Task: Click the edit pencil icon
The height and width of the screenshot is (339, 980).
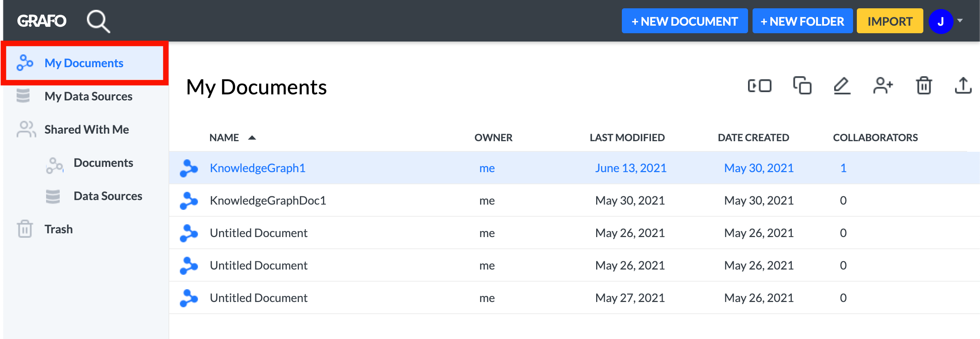Action: tap(841, 86)
